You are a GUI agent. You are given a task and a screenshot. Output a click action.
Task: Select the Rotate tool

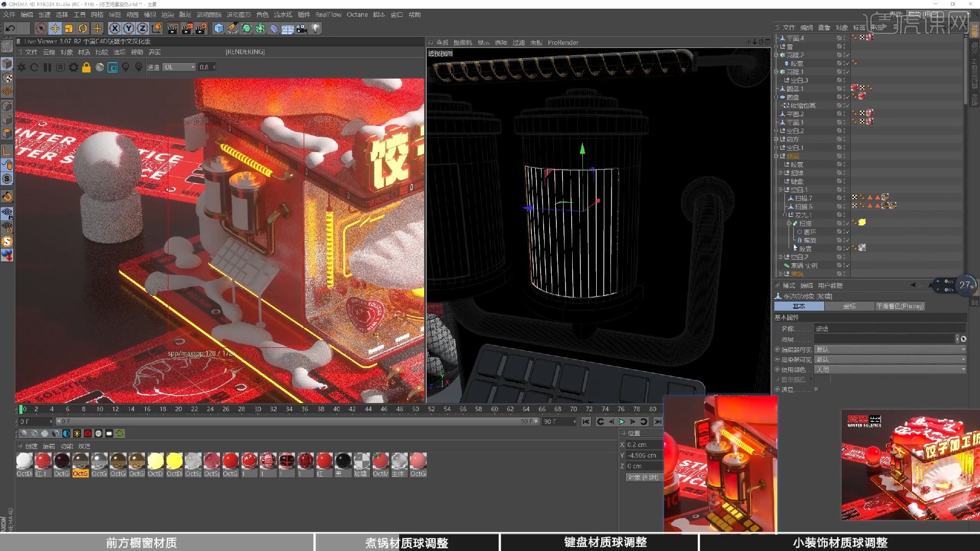coord(83,28)
